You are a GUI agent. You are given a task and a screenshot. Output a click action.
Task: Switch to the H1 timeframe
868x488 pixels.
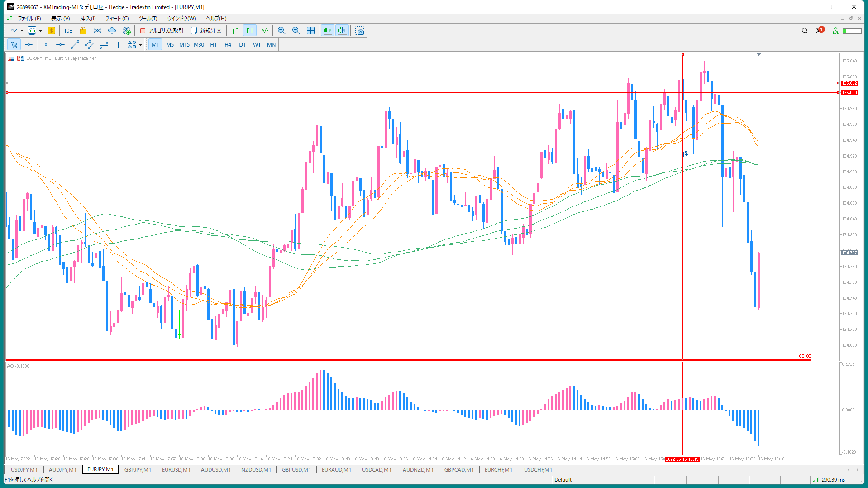(x=213, y=44)
